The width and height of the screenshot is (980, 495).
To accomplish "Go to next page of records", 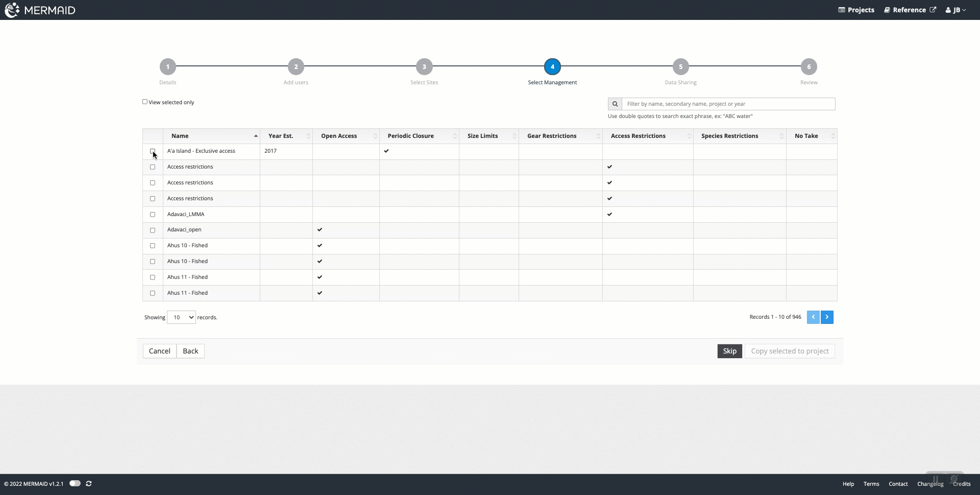I will click(827, 317).
